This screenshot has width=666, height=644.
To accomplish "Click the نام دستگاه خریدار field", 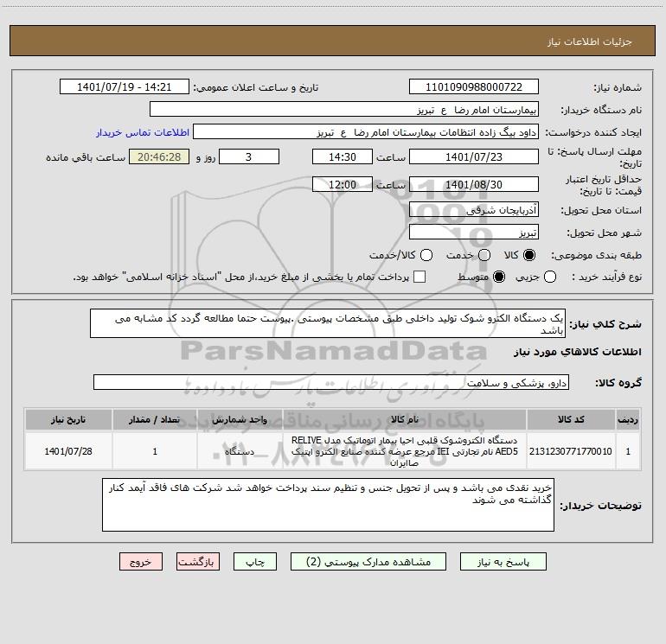I will pos(344,110).
